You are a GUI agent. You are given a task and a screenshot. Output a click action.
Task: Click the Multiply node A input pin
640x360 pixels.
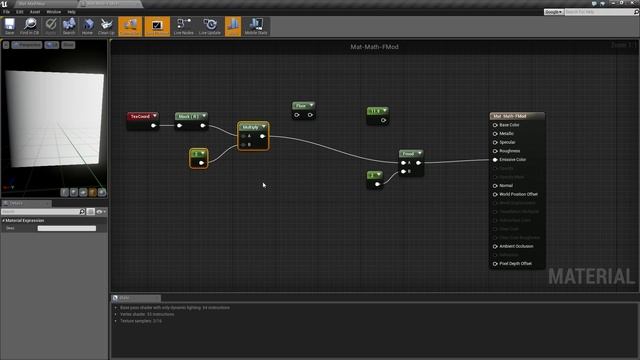click(x=244, y=136)
